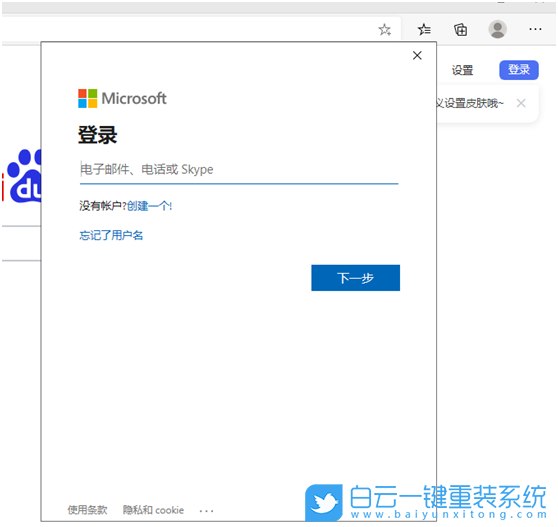Image resolution: width=558 pixels, height=527 pixels.
Task: Open the browser settings and more menu
Action: click(535, 29)
